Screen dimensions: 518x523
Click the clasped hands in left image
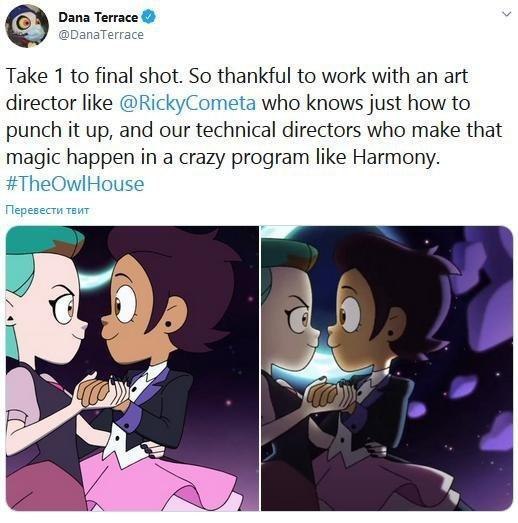click(x=100, y=392)
